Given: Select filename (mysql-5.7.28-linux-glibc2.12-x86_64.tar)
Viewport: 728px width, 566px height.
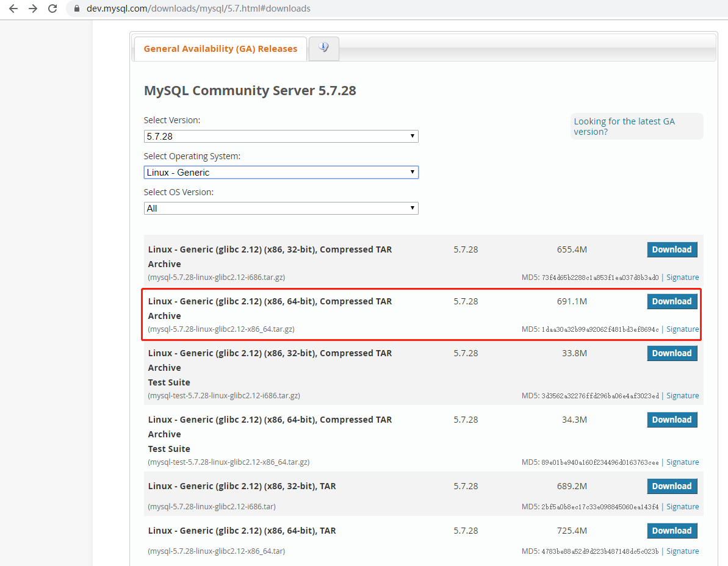Looking at the screenshot, I should click(217, 551).
